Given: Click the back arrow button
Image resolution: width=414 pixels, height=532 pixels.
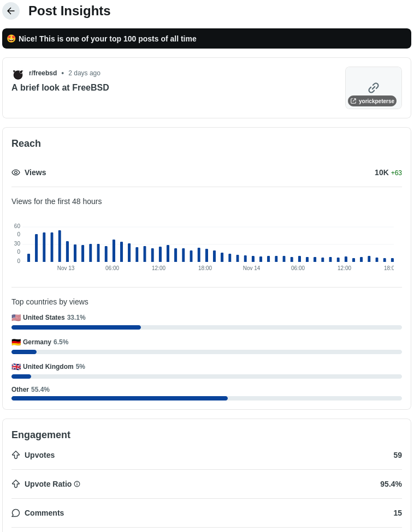Looking at the screenshot, I should (x=11, y=11).
